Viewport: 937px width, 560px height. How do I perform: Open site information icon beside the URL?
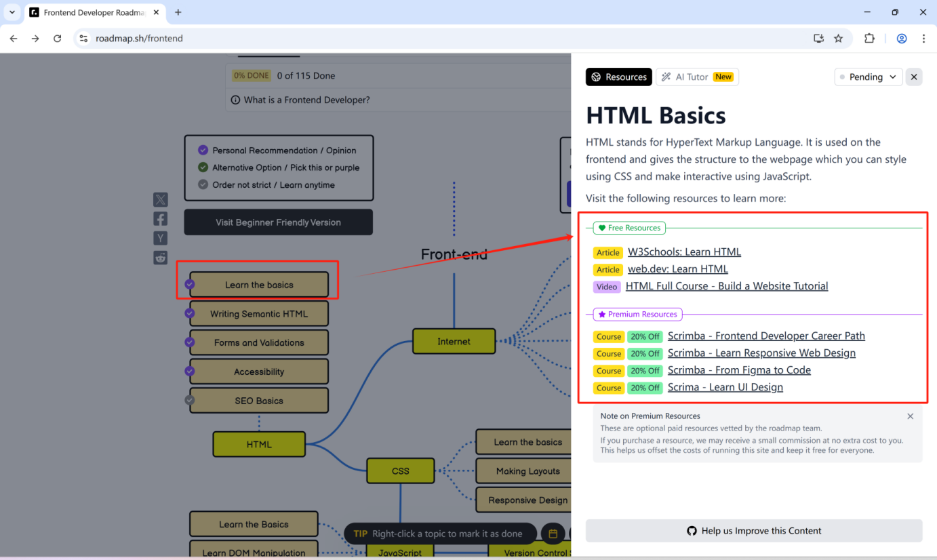[x=83, y=39]
